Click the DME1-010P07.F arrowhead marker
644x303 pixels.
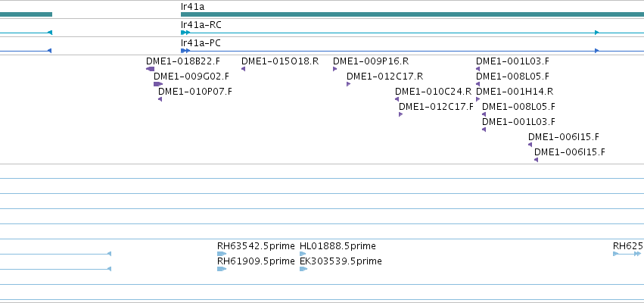click(160, 99)
